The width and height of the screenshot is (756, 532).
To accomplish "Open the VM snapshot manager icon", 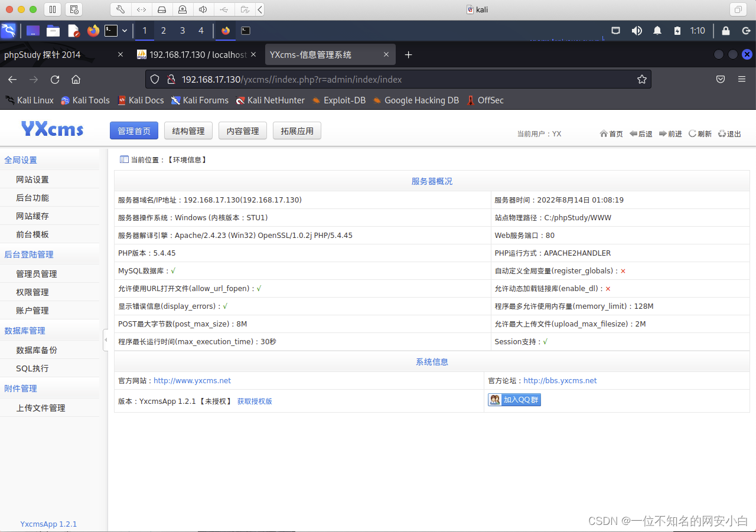I will (74, 9).
